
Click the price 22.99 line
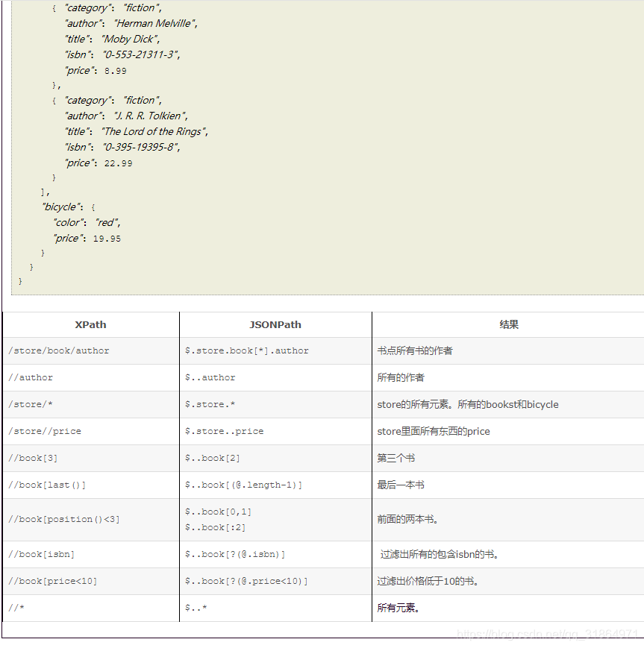(x=98, y=163)
